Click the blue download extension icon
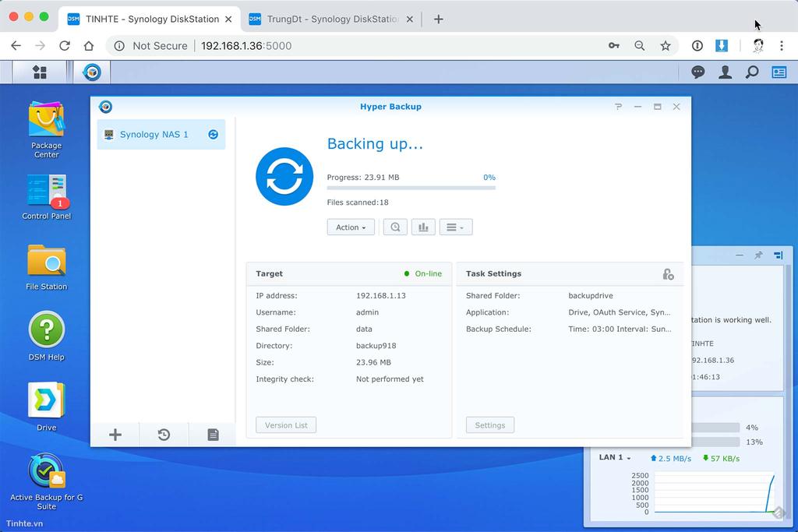Screen dimensions: 798x532 pyautogui.click(x=721, y=45)
